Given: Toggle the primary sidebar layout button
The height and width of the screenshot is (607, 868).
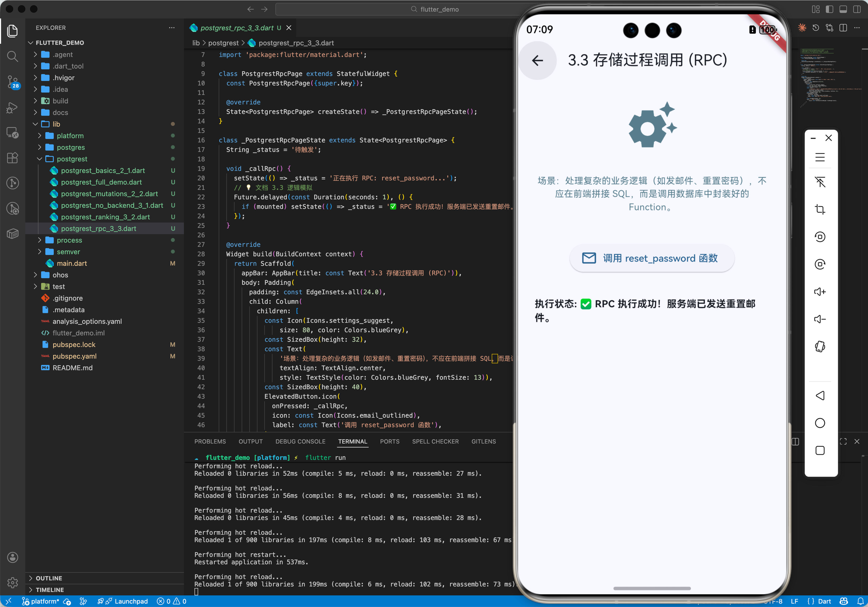Looking at the screenshot, I should coord(830,9).
